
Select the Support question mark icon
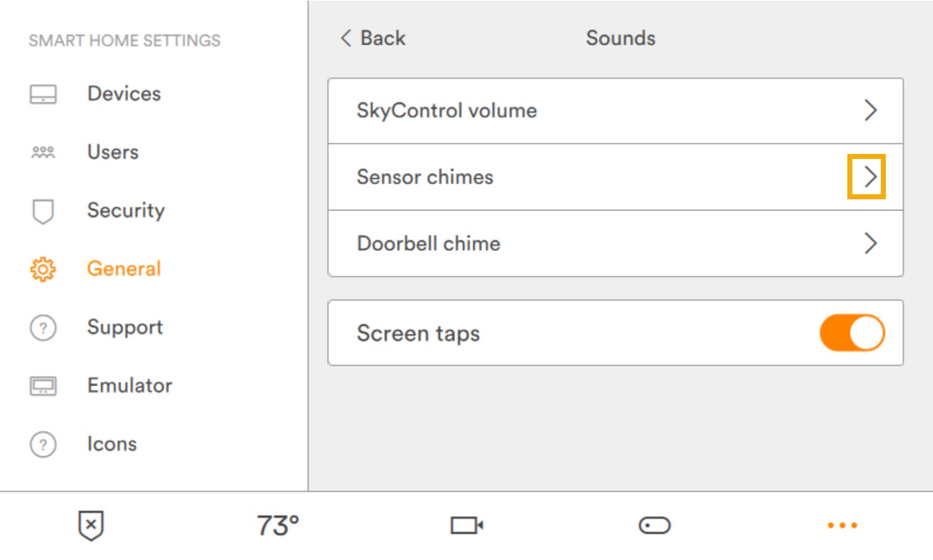(42, 328)
